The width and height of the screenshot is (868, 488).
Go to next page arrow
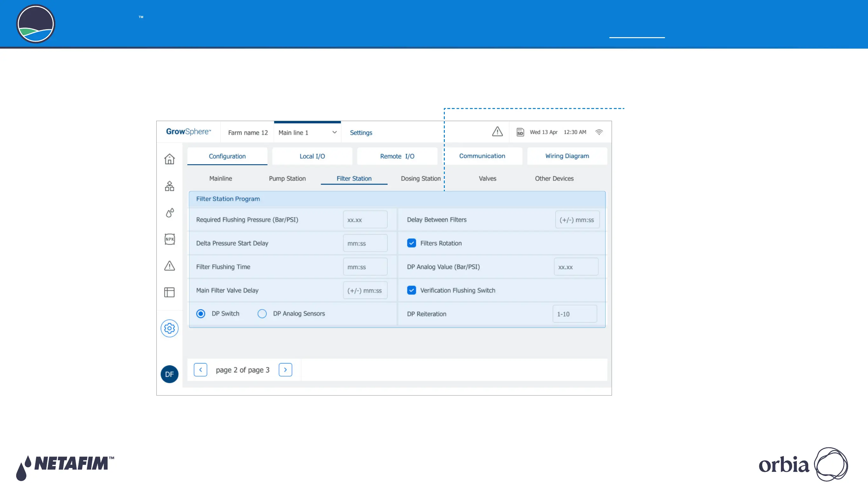[285, 370]
